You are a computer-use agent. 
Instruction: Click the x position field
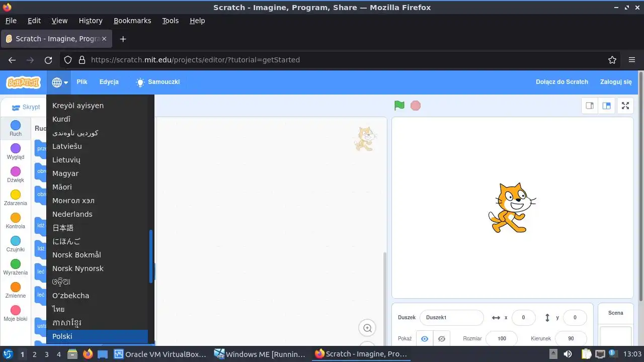point(523,318)
